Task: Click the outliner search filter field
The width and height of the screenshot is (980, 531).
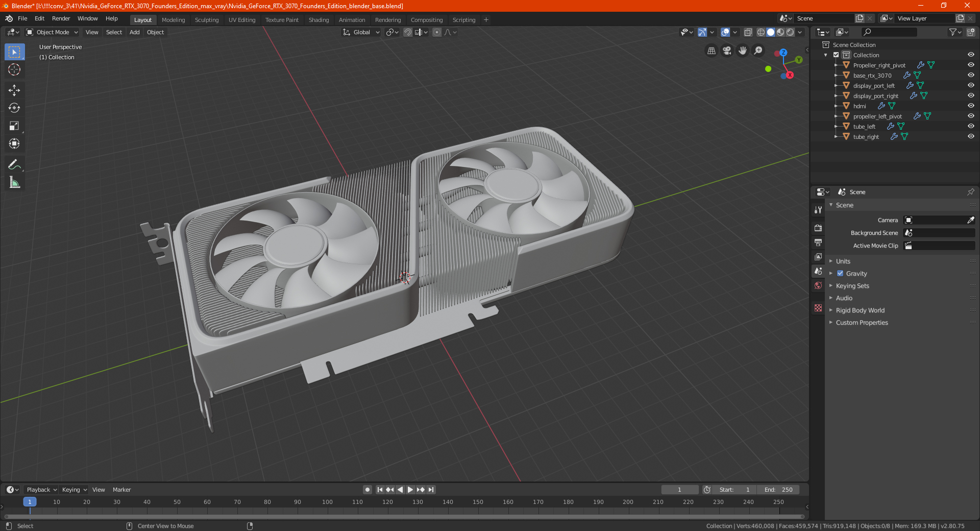Action: tap(889, 32)
